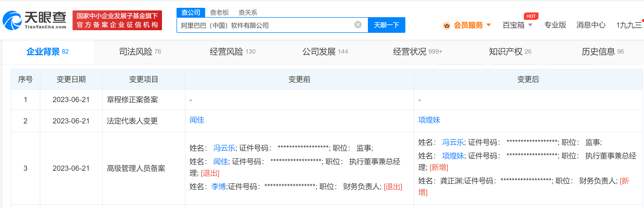The height and width of the screenshot is (208, 644).
Task: Click the 变更项目 column header
Action: click(x=144, y=79)
